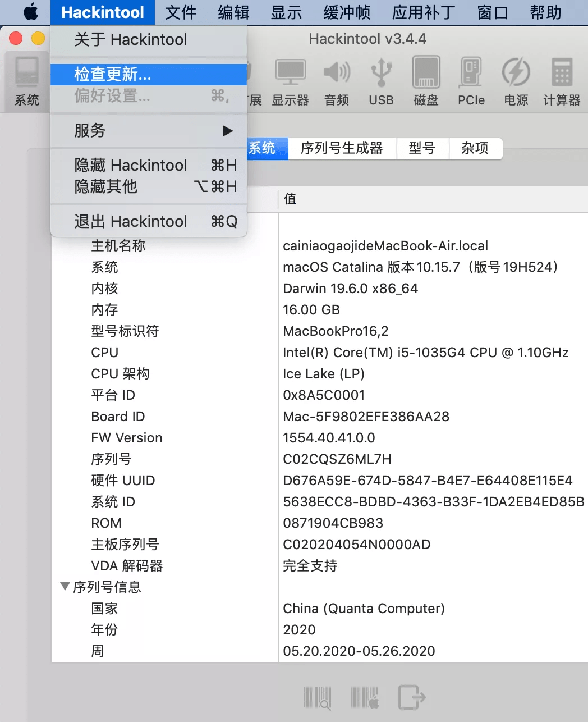Select the 主板序列号 row
588x722 pixels.
click(320, 545)
